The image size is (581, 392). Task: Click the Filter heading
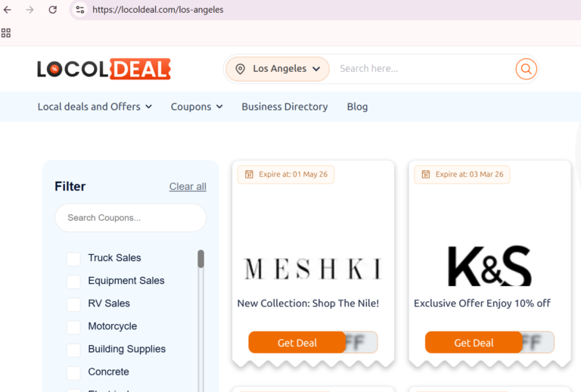point(70,186)
